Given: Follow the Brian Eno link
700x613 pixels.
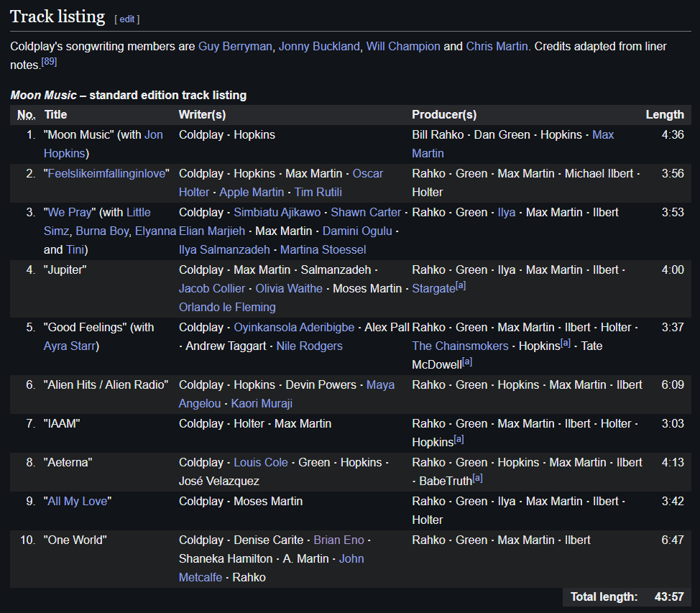Looking at the screenshot, I should (339, 540).
